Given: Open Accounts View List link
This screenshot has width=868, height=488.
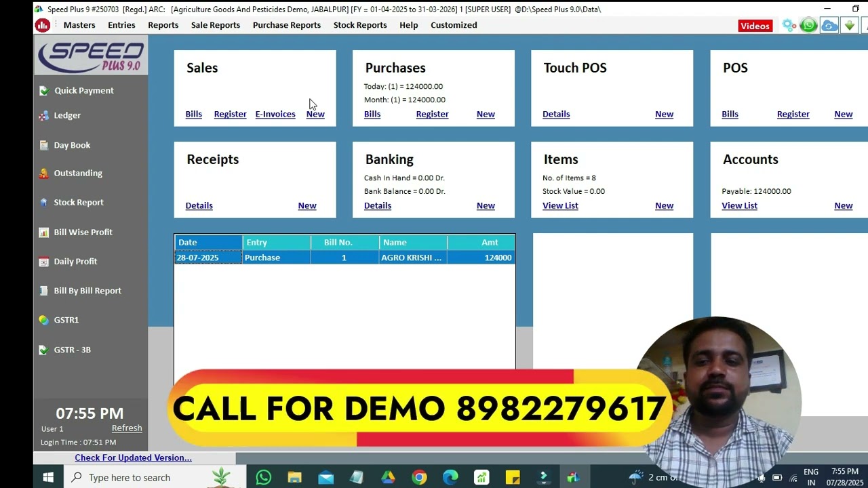Looking at the screenshot, I should (x=740, y=205).
